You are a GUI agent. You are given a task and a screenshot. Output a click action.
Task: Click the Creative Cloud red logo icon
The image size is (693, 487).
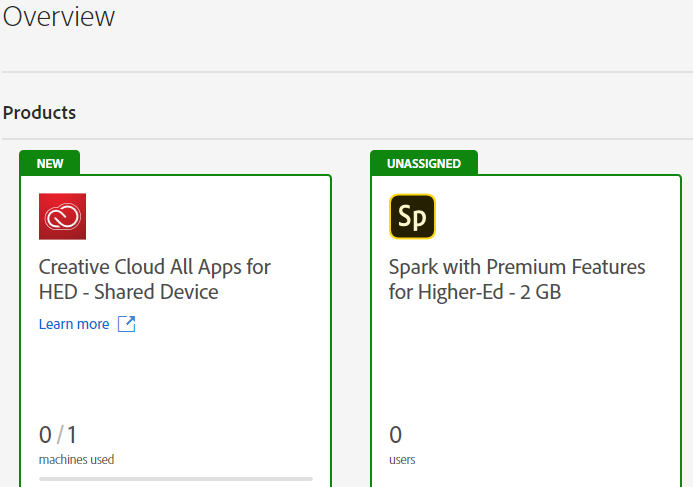[x=62, y=216]
